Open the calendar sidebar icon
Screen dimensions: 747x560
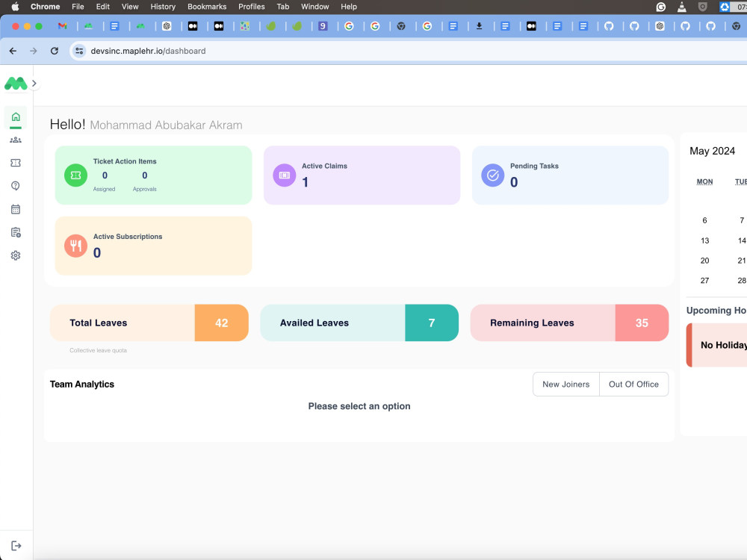(16, 209)
